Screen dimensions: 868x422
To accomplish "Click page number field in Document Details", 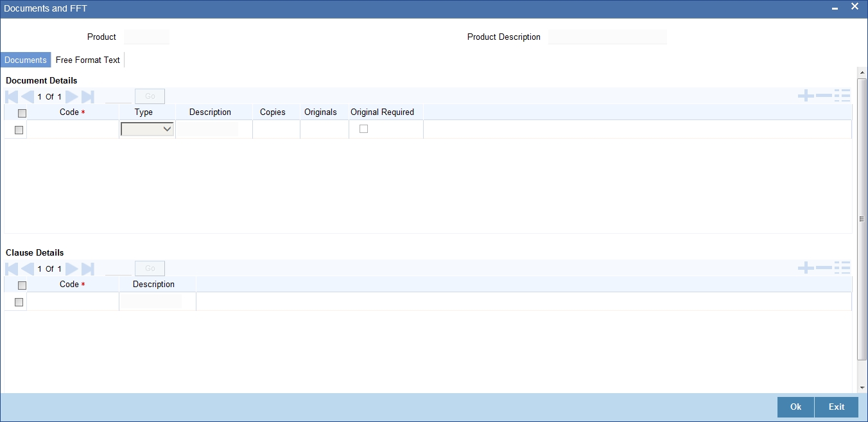I will point(118,96).
